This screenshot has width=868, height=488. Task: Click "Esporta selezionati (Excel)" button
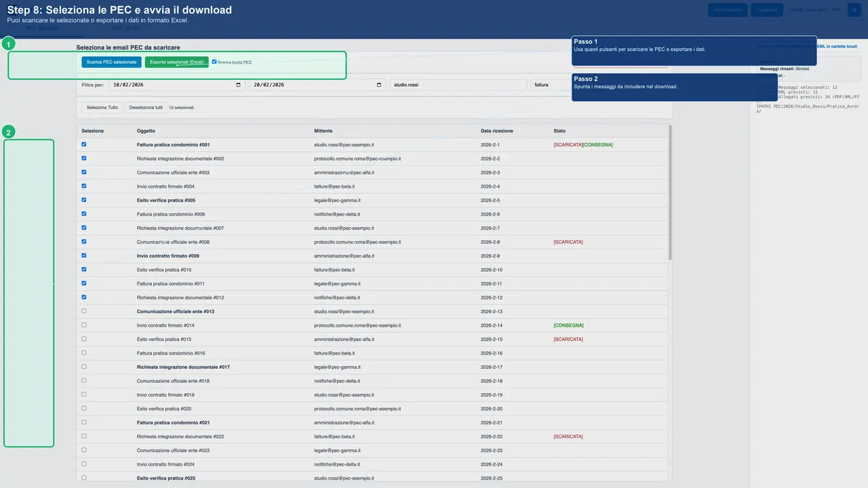click(176, 61)
